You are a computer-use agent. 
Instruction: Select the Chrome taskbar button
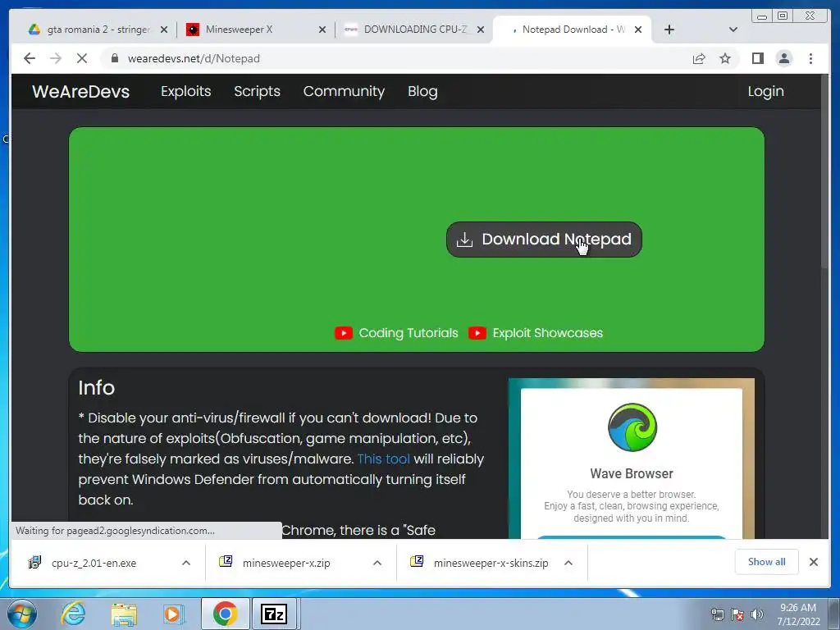225,614
